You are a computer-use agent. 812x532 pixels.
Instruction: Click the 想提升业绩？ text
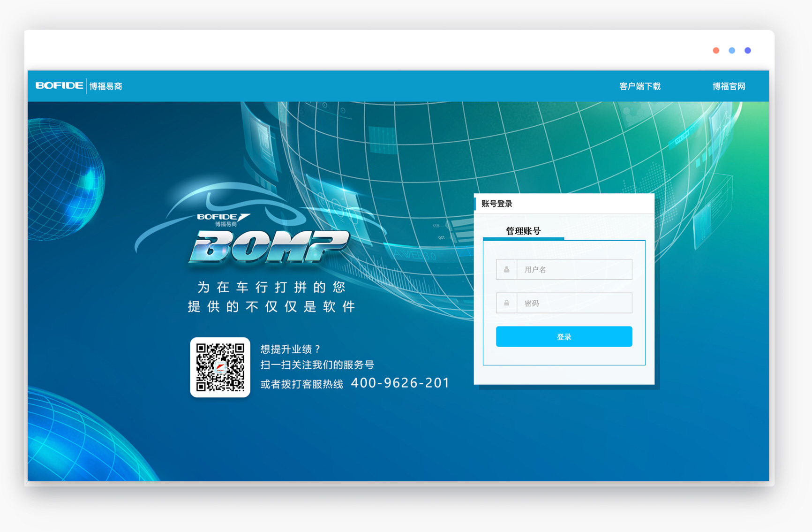(x=290, y=349)
